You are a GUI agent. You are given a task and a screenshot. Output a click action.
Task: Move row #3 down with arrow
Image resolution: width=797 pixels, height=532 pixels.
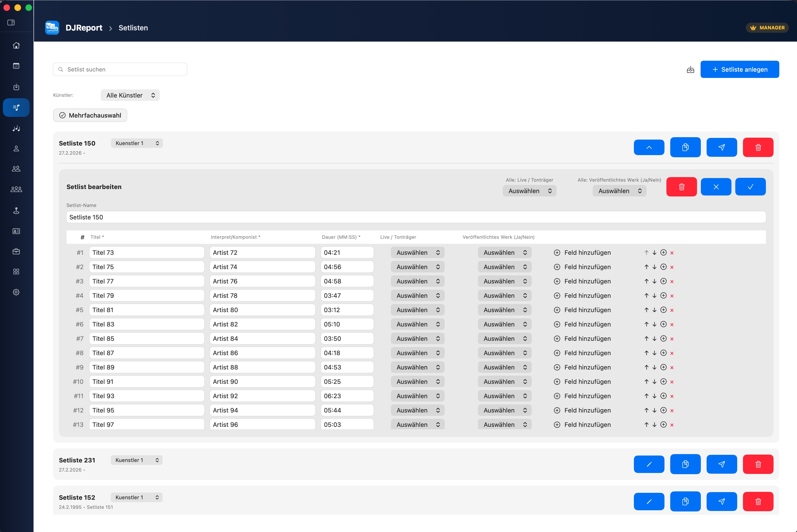tap(654, 281)
